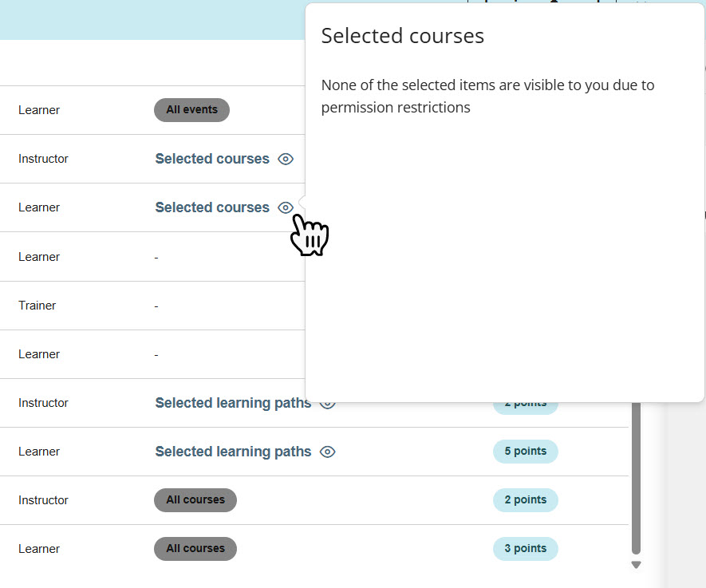The height and width of the screenshot is (588, 706).
Task: Click the 5 points badge
Action: pos(525,452)
